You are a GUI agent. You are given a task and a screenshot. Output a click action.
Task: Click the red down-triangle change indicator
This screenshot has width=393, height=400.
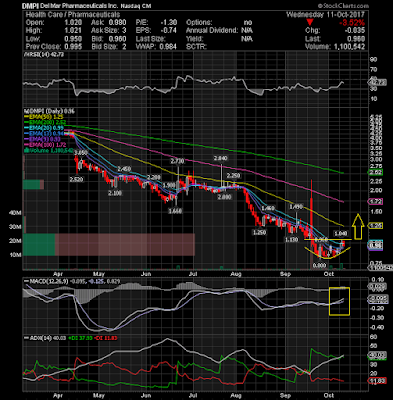click(310, 22)
